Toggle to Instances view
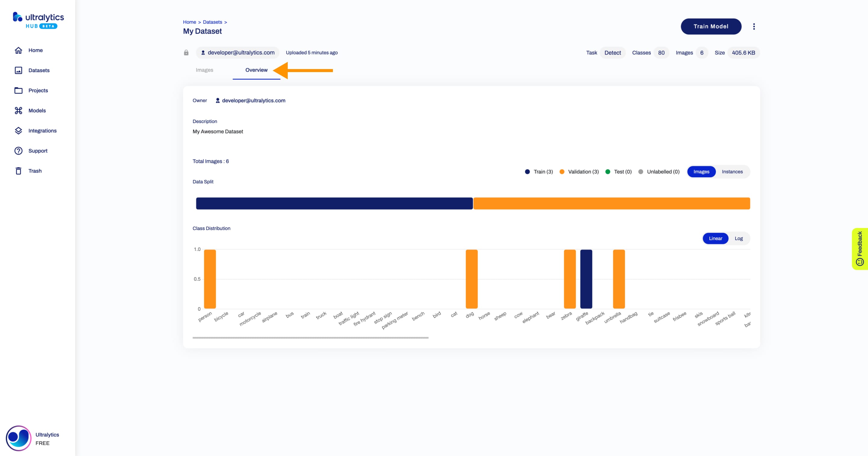The image size is (868, 456). 732,171
